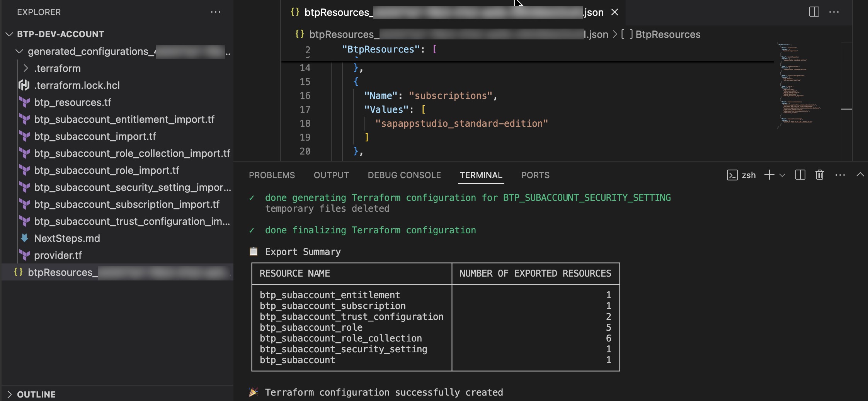The image size is (868, 401).
Task: Select the TERMINAL tab
Action: 481,175
